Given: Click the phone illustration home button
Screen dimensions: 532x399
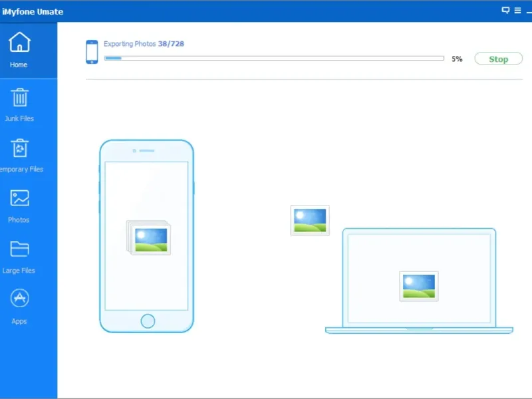Looking at the screenshot, I should click(x=148, y=321).
